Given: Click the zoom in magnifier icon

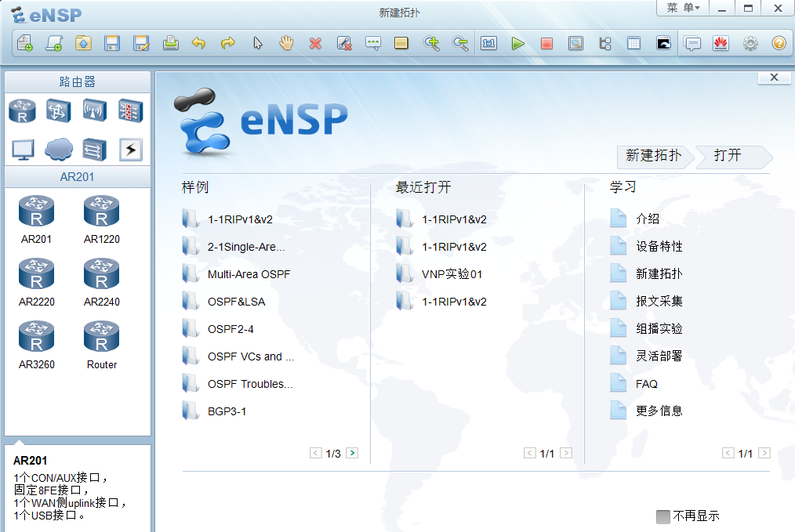Looking at the screenshot, I should point(431,44).
